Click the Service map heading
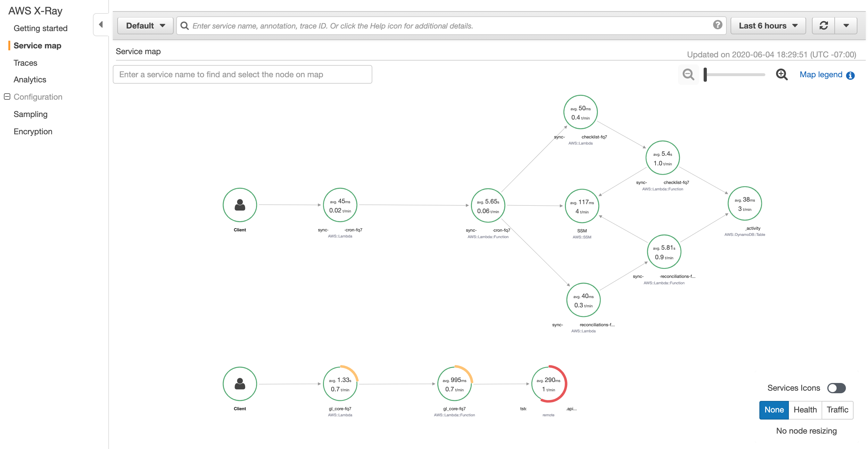 (138, 52)
